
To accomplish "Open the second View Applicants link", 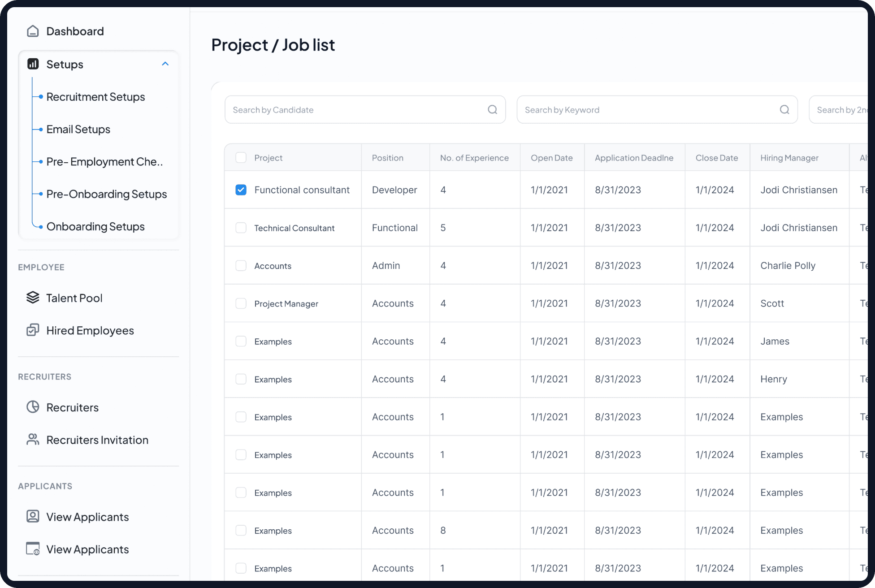I will pos(87,549).
